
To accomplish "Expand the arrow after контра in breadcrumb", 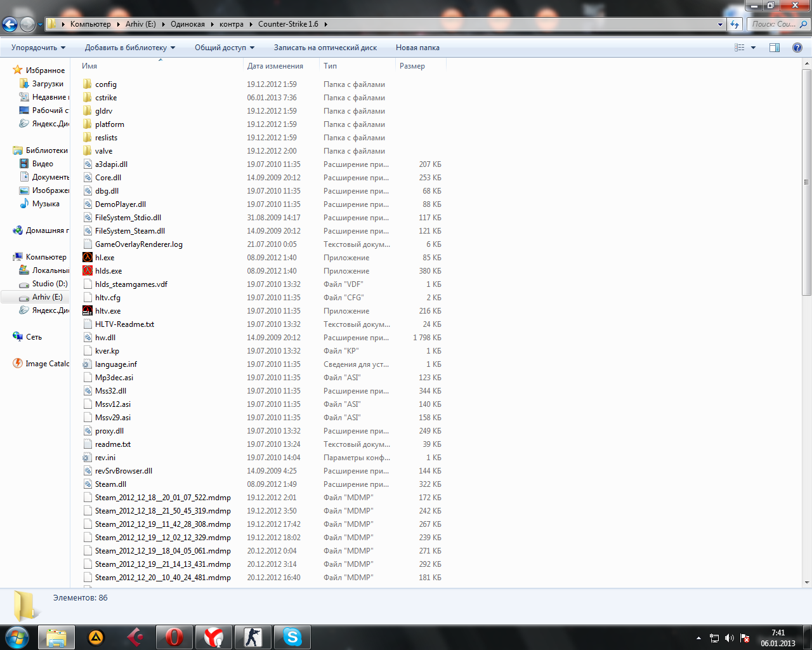I will 251,24.
